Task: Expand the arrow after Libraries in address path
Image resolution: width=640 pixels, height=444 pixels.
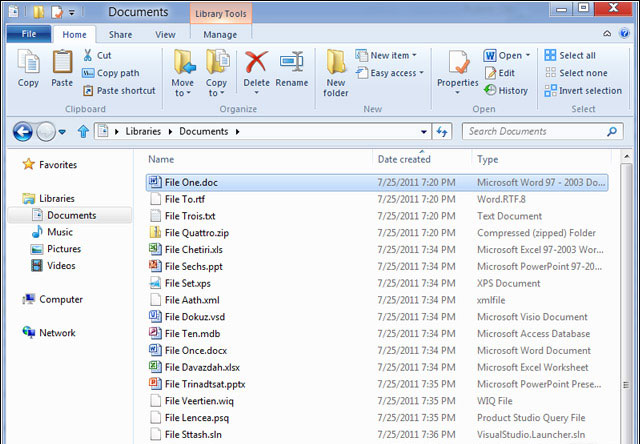Action: pos(170,131)
